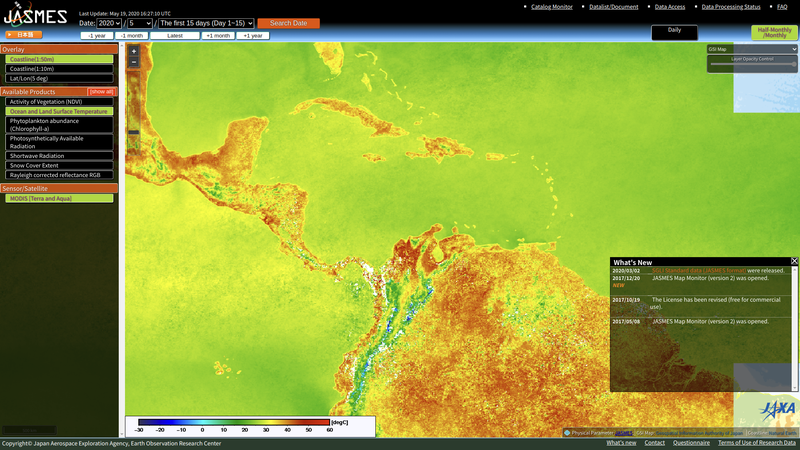The height and width of the screenshot is (450, 800).
Task: Switch to the Daily tab
Action: tap(674, 30)
